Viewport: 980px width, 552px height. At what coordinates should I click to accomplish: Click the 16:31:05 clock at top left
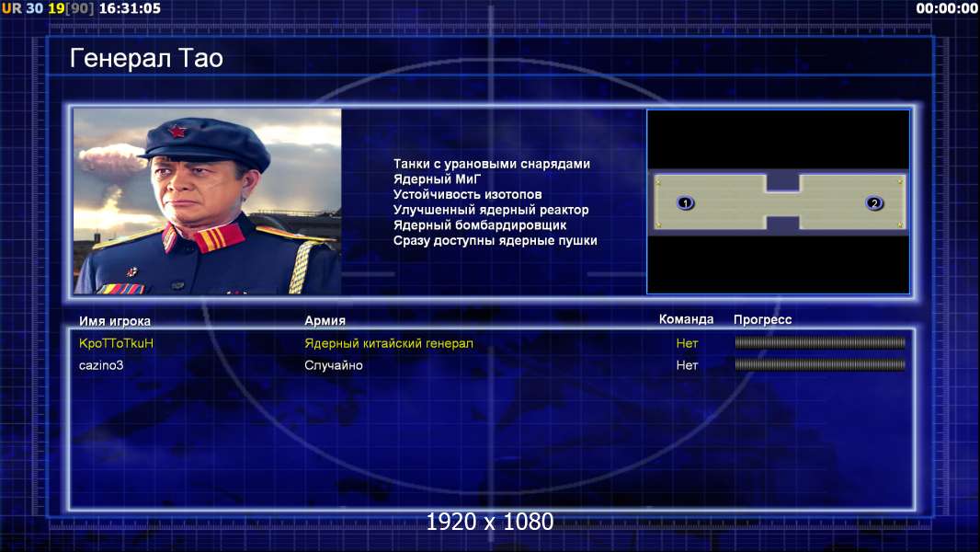click(130, 8)
